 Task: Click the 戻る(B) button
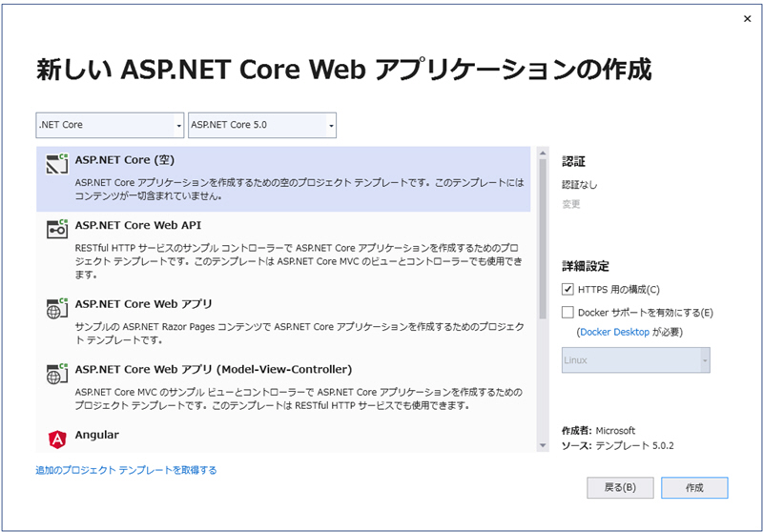(620, 487)
